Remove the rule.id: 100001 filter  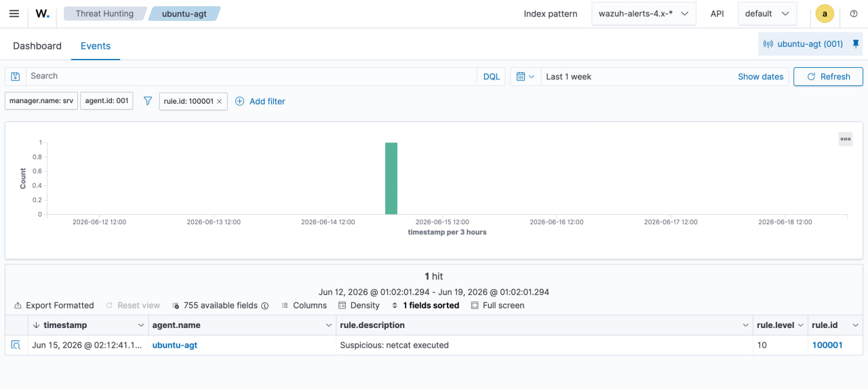[219, 102]
